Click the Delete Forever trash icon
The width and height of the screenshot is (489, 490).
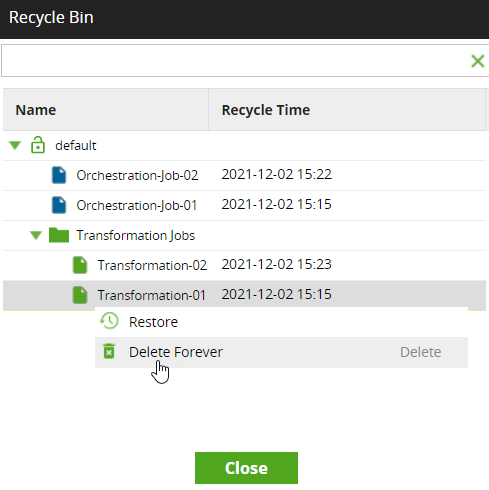click(109, 351)
